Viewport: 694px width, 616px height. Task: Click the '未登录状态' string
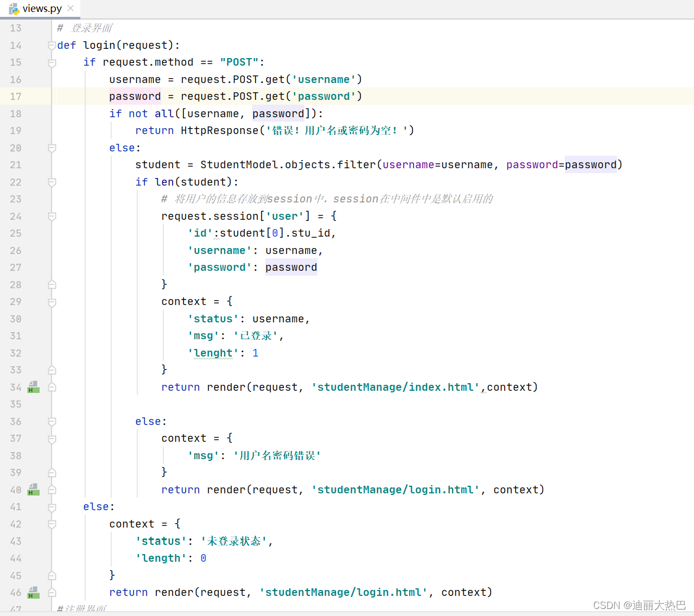coord(234,541)
